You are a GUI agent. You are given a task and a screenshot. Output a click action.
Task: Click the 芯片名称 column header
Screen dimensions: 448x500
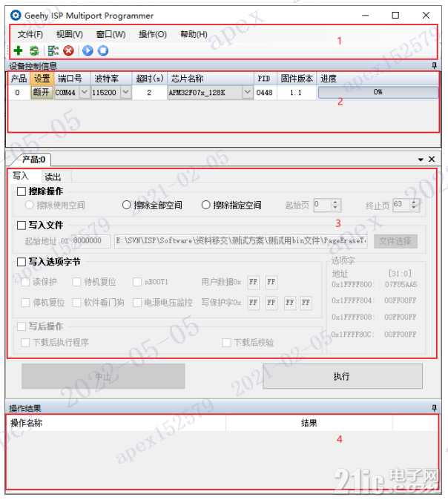(x=211, y=79)
